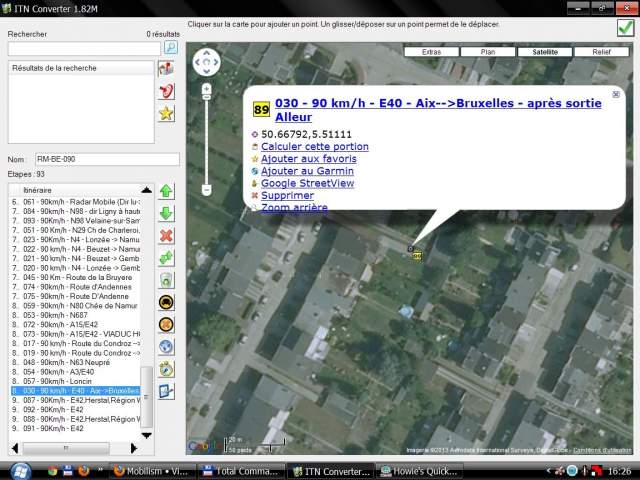The height and width of the screenshot is (480, 640).
Task: Click the green checkmark at top right
Action: pyautogui.click(x=625, y=28)
